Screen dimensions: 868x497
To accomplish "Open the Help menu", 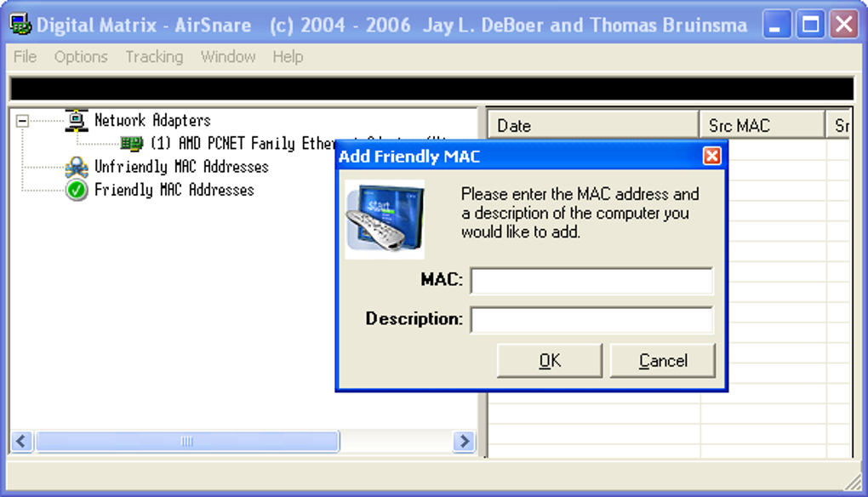I will [x=288, y=56].
